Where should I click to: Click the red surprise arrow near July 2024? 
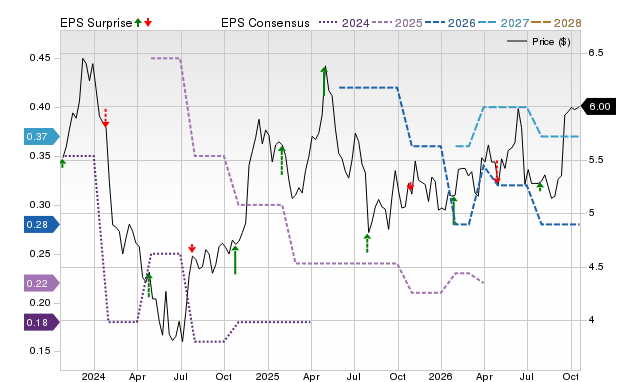click(192, 248)
